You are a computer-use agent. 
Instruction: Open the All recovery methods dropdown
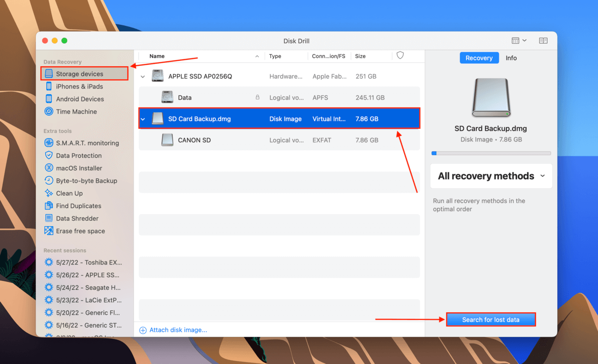491,176
